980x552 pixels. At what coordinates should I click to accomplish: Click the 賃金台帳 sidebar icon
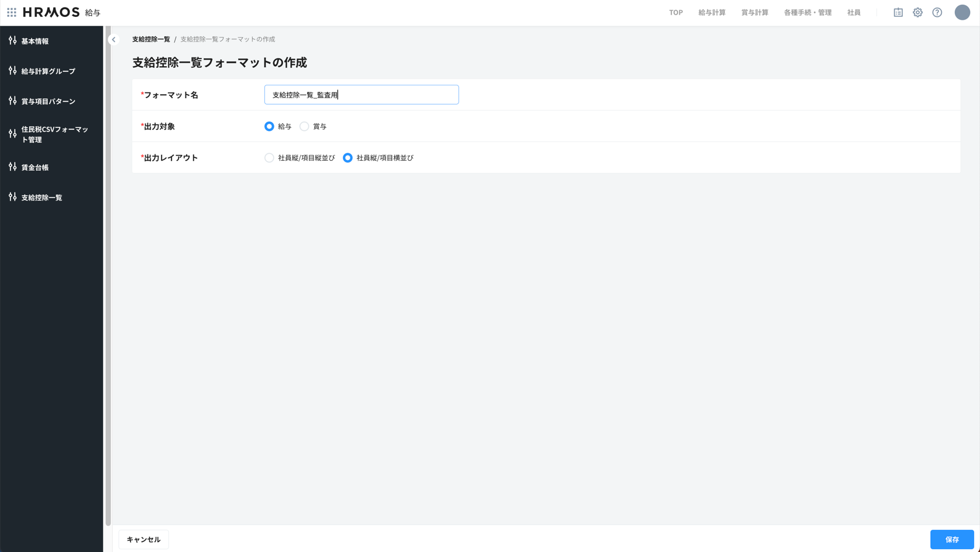13,167
